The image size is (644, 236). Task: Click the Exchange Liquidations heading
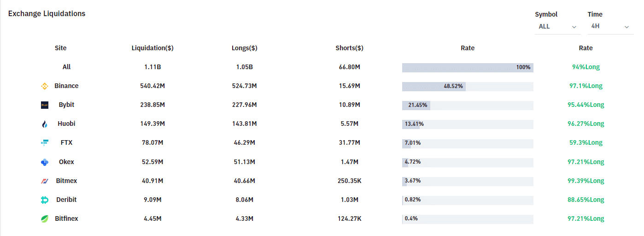[x=47, y=14]
